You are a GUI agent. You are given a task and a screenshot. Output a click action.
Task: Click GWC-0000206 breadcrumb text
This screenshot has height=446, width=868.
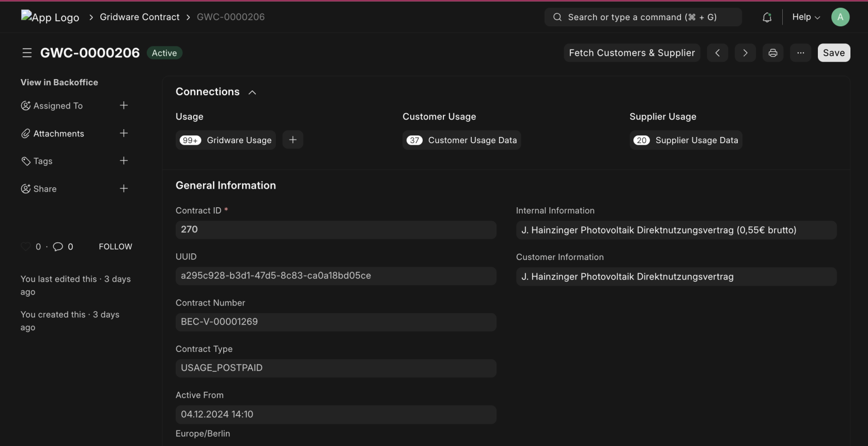[230, 17]
